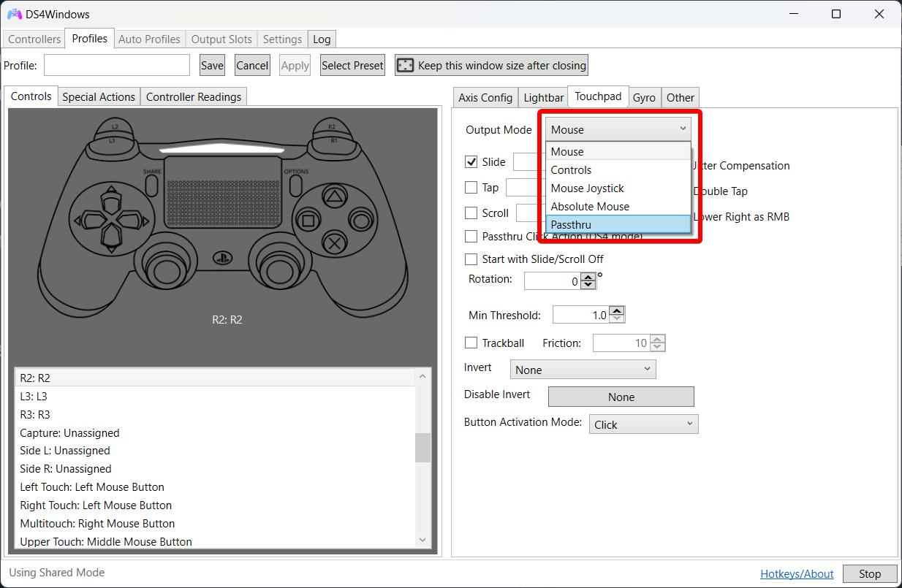Open the Log tab
The width and height of the screenshot is (902, 588).
click(322, 39)
